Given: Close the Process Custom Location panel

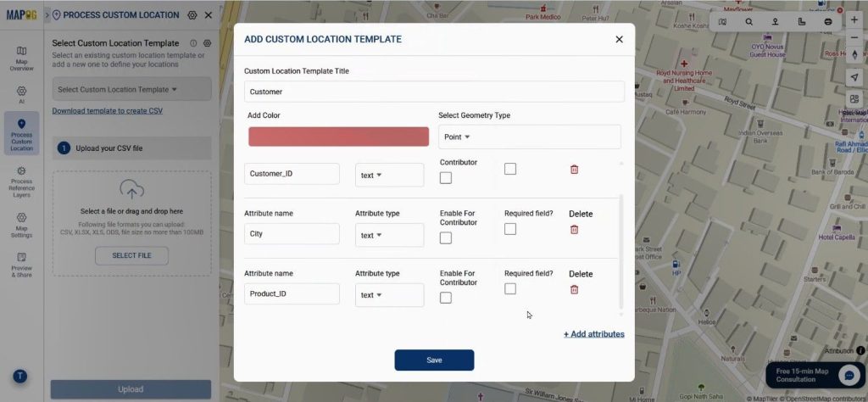Looking at the screenshot, I should [x=209, y=15].
